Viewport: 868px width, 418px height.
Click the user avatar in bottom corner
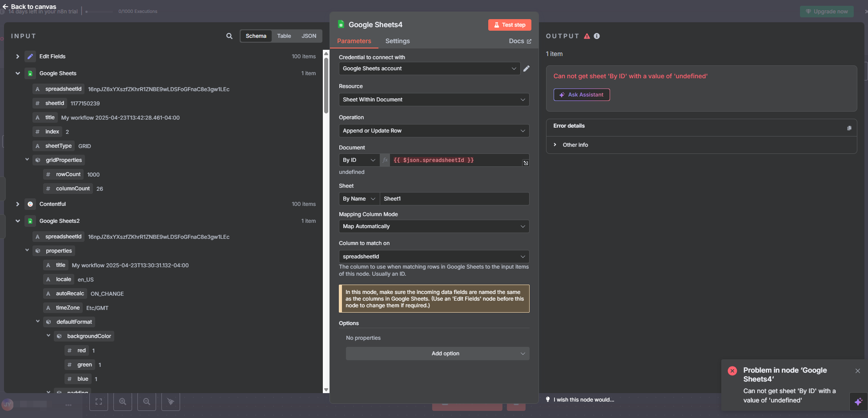(8, 404)
